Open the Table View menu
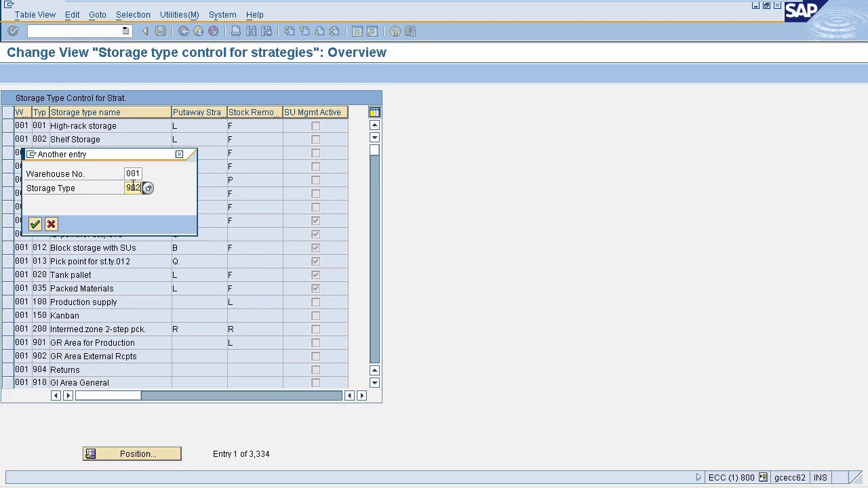The width and height of the screenshot is (868, 488). click(35, 14)
